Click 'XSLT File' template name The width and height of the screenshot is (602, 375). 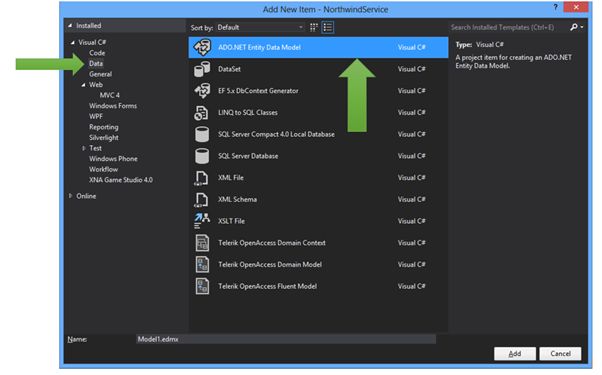coord(231,221)
